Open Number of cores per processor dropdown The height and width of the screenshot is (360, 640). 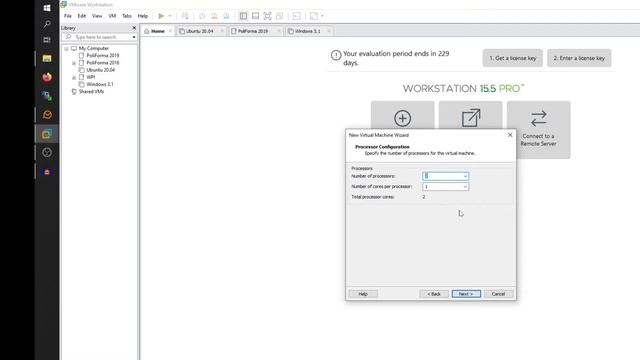pyautogui.click(x=465, y=187)
